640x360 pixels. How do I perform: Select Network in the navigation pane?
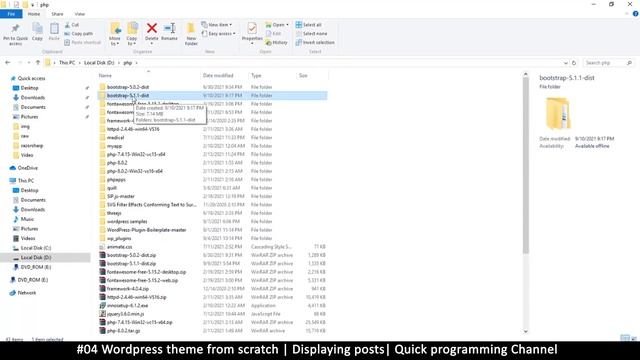click(27, 293)
